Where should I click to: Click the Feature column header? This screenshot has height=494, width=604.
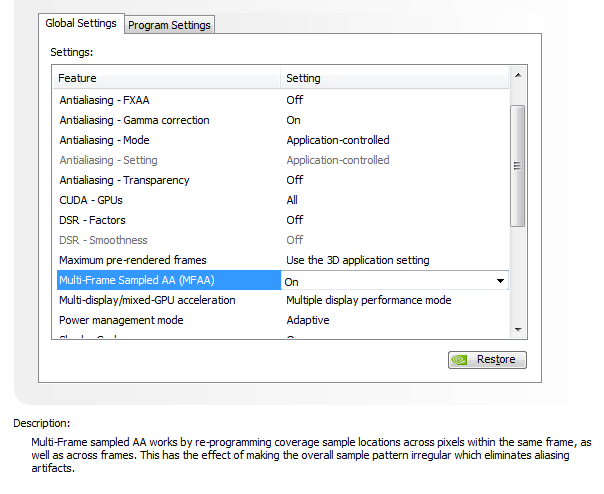pos(166,78)
